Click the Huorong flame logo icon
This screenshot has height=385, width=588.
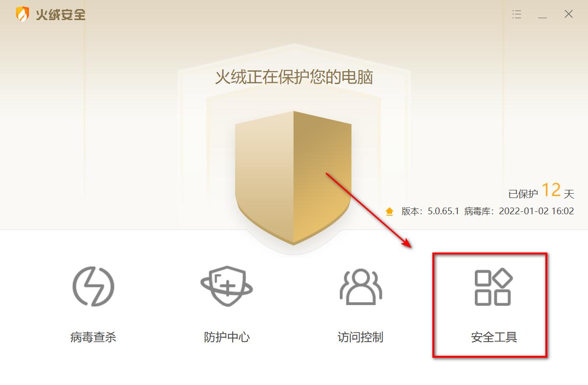23,14
